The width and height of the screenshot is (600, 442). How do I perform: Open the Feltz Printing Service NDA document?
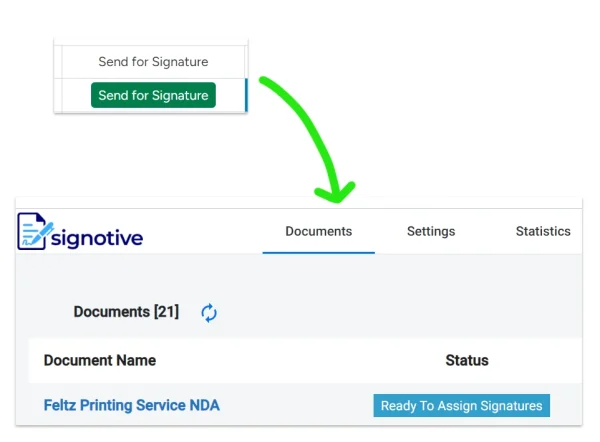tap(131, 405)
